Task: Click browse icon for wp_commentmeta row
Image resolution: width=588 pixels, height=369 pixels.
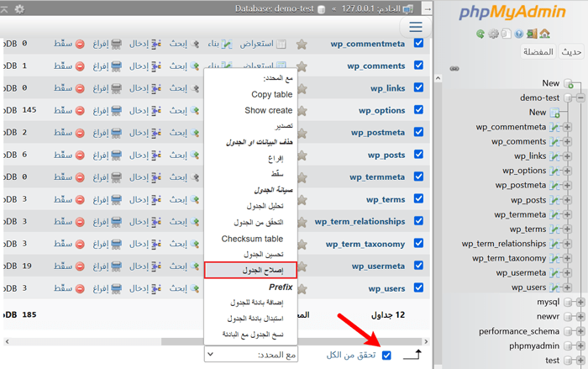Action: [x=281, y=44]
